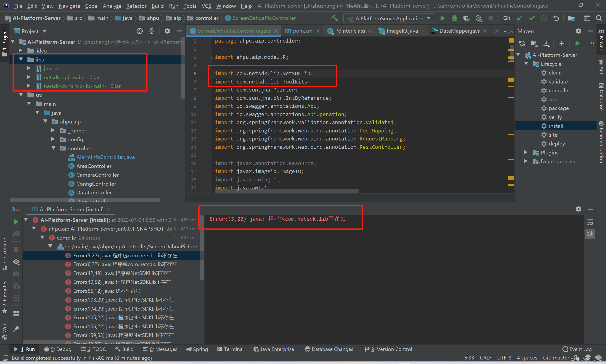Expand Maven Dependencies node
The width and height of the screenshot is (606, 364).
[526, 161]
